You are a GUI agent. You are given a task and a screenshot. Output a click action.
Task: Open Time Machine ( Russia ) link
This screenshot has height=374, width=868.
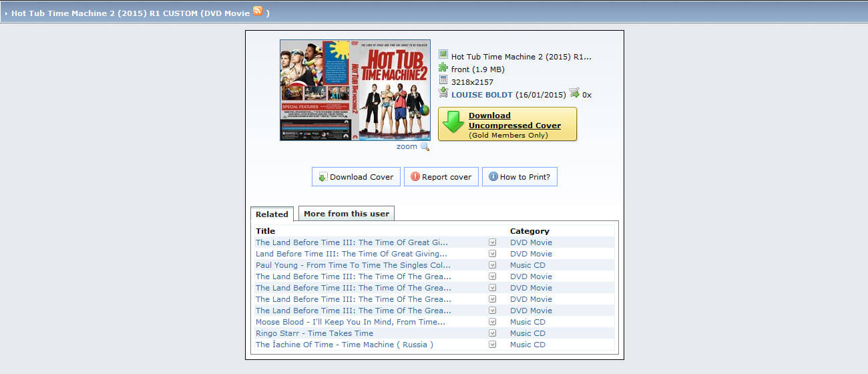point(345,345)
